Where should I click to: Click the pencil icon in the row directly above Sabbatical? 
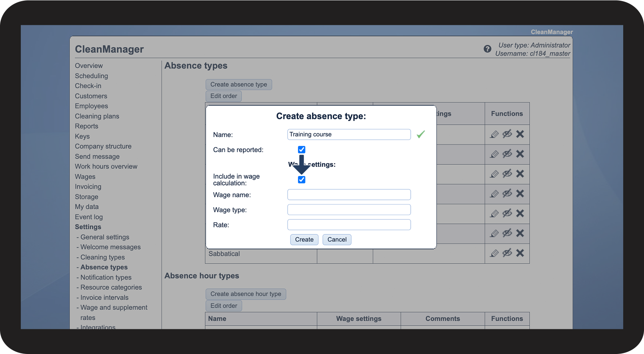494,233
